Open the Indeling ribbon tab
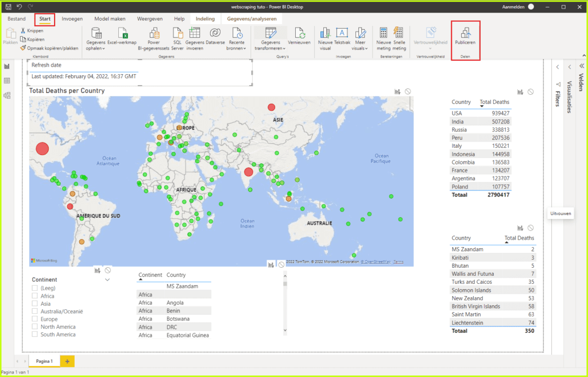Viewport: 588px width, 377px height. [x=205, y=19]
